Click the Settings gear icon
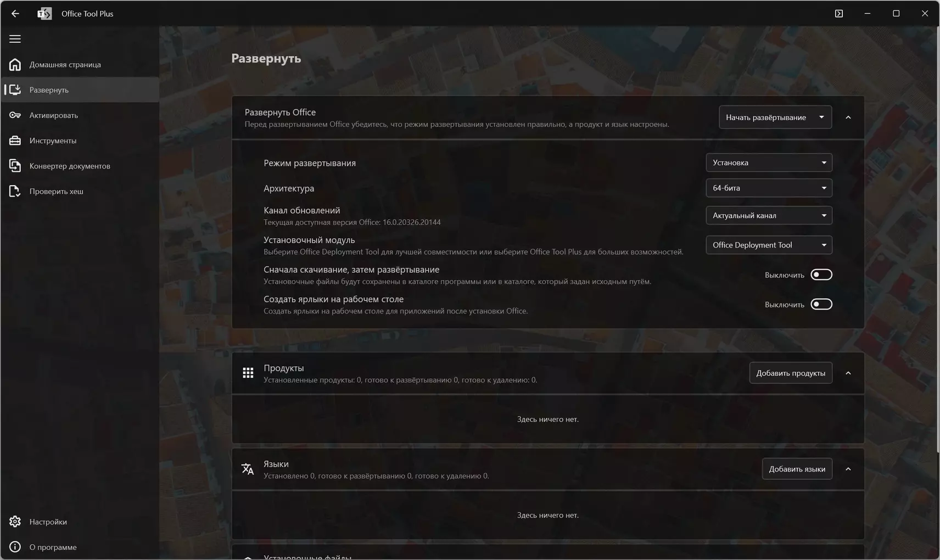The height and width of the screenshot is (560, 940). pyautogui.click(x=15, y=522)
